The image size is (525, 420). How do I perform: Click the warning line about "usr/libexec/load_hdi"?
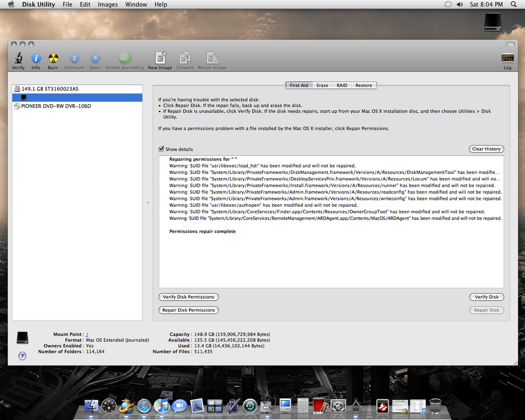tap(262, 166)
